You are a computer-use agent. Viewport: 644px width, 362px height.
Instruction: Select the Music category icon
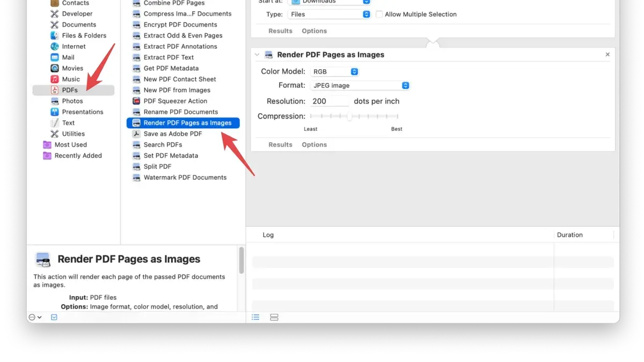point(55,79)
